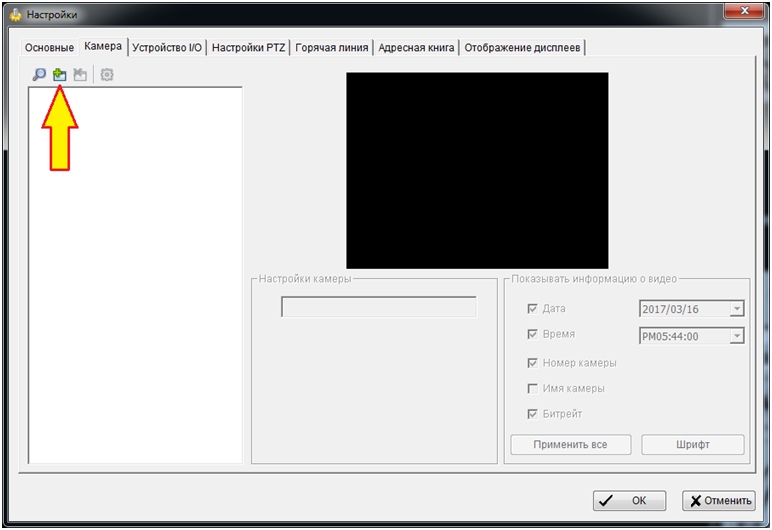Image resolution: width=772 pixels, height=530 pixels.
Task: Click the camera settings text field
Action: pos(379,307)
